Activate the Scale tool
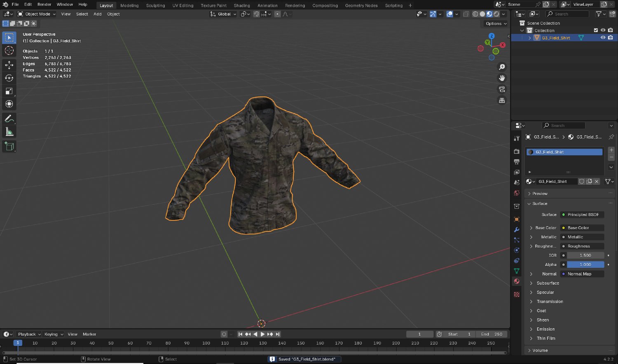 9,91
